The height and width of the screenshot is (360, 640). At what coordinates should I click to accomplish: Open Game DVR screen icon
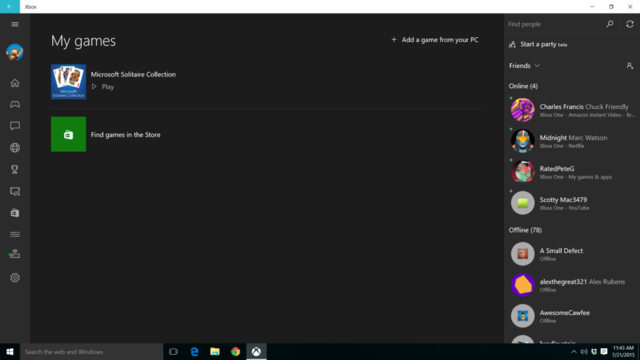[15, 191]
